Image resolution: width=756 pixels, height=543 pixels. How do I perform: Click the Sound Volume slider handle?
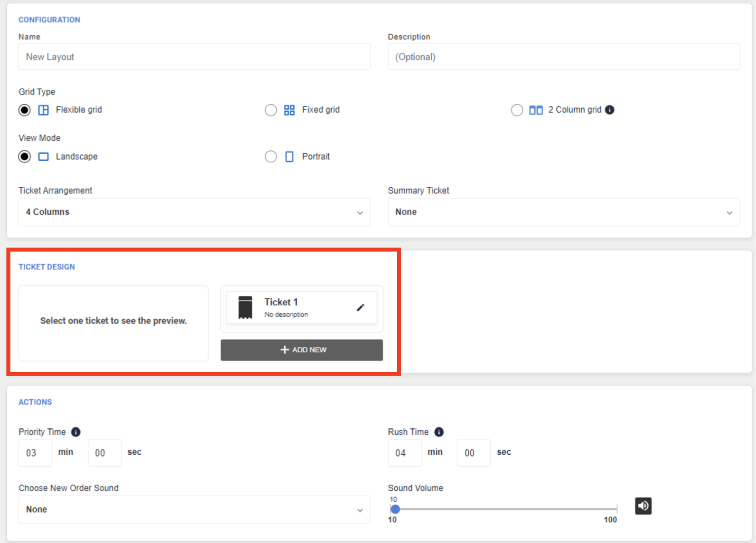tap(395, 509)
